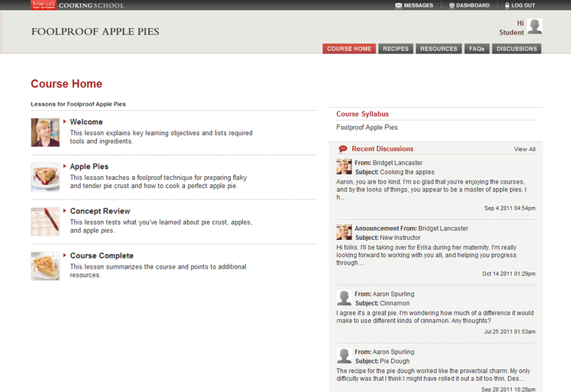
Task: Click the Log Out link
Action: 523,5
